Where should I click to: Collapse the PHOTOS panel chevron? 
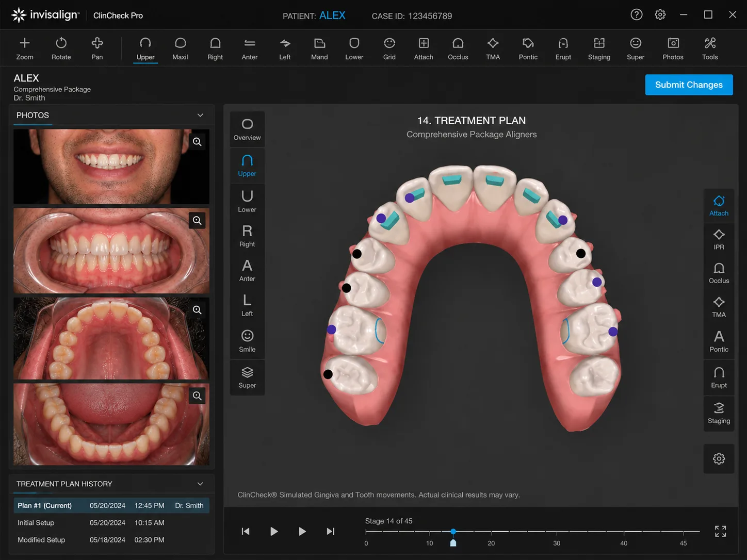200,115
